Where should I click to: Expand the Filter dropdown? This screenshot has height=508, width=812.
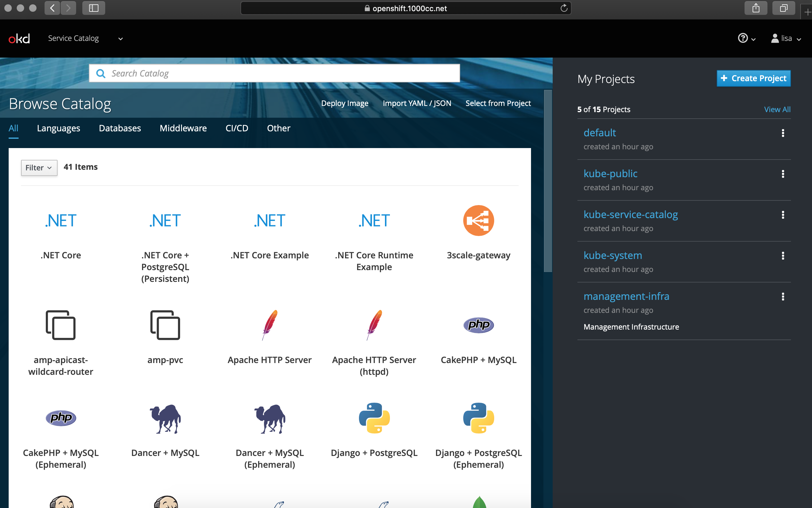click(x=39, y=168)
